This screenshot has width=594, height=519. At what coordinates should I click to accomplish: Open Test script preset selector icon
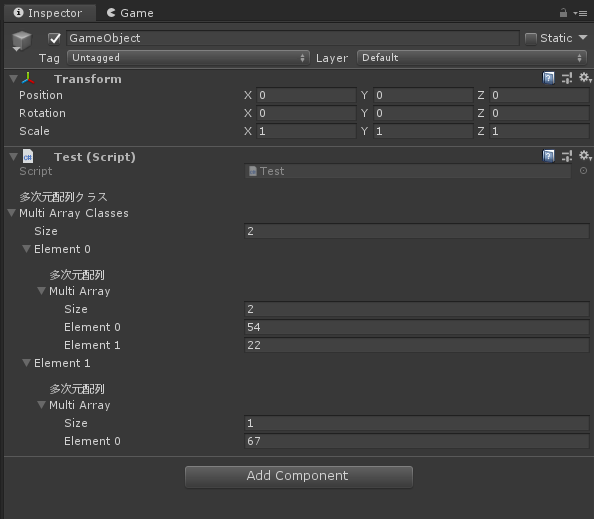click(567, 156)
